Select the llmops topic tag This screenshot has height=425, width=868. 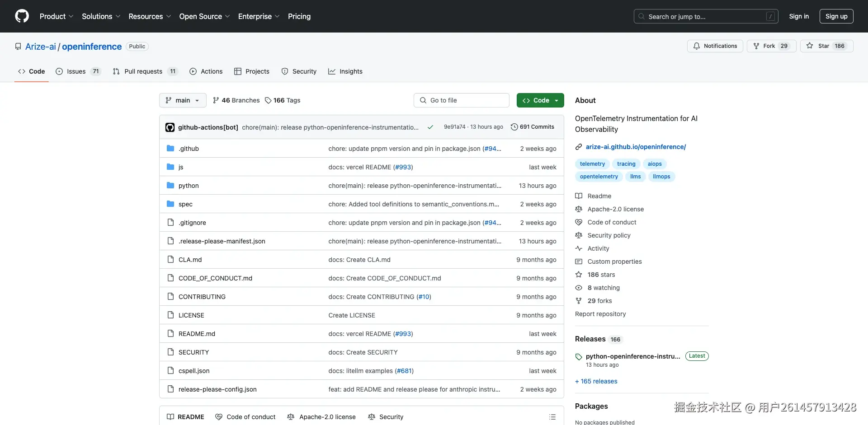661,177
